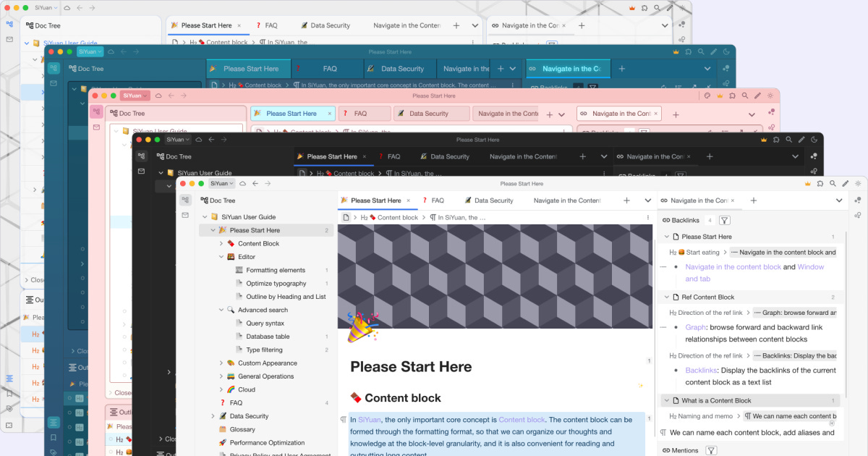Screen dimensions: 868x456
Task: Open the Doc Tree panel icon in front window
Action: (x=186, y=200)
